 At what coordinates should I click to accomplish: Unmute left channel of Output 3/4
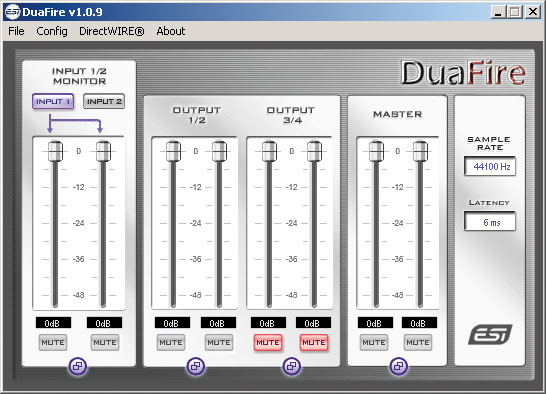coord(268,342)
